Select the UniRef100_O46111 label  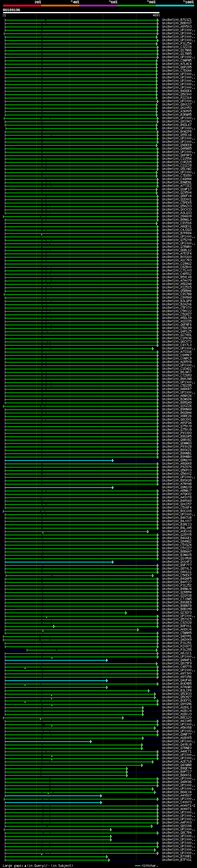tap(177, 572)
